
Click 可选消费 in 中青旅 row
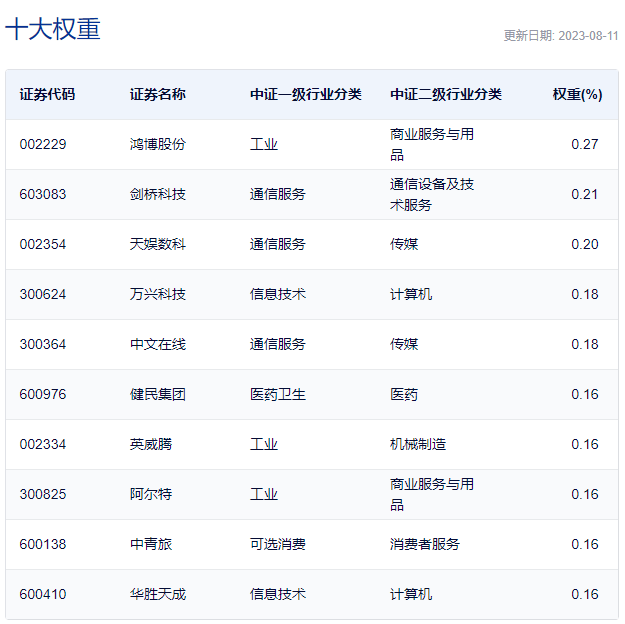coord(277,544)
